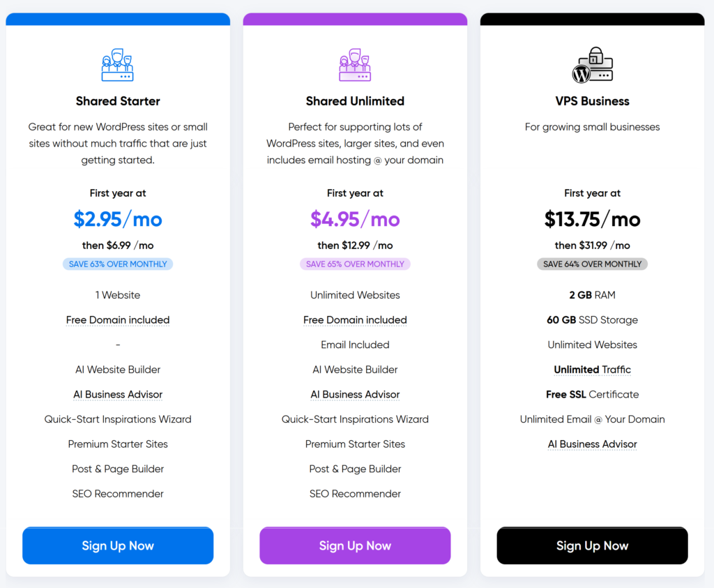
Task: Click the Save 63% Over Monthly badge
Action: pos(118,264)
